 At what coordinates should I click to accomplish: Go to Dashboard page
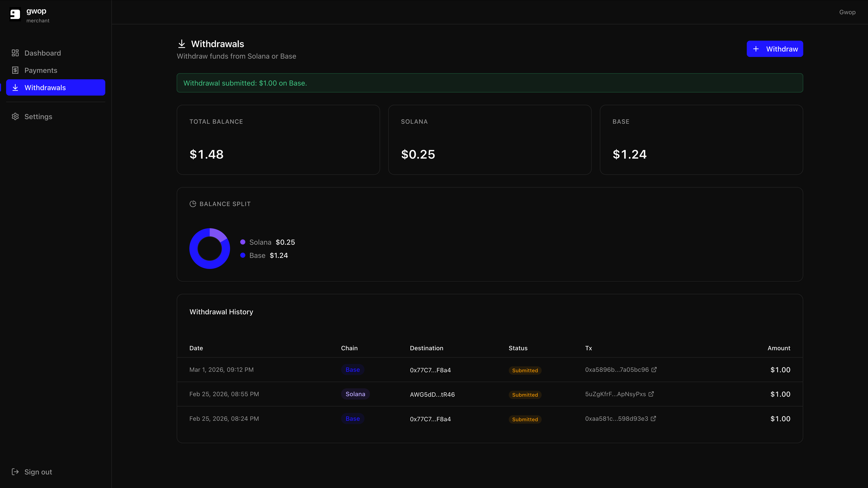(x=42, y=53)
